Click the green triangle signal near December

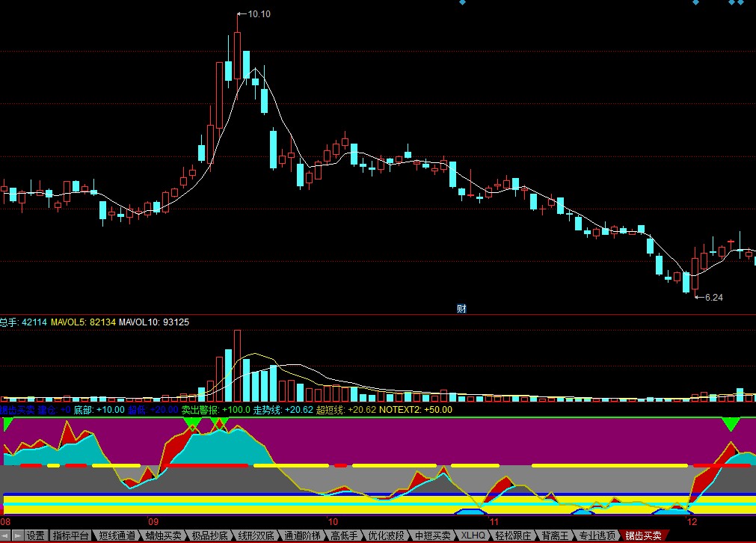coord(731,423)
